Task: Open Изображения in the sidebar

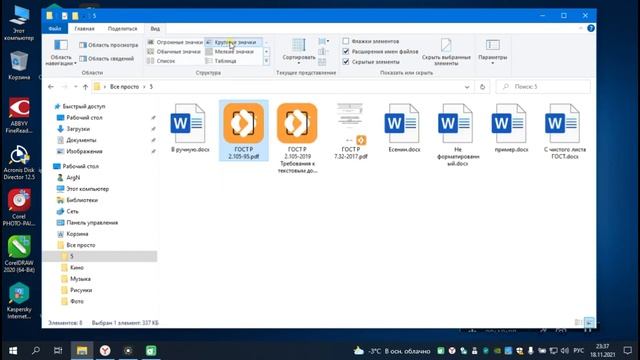Action: click(84, 151)
